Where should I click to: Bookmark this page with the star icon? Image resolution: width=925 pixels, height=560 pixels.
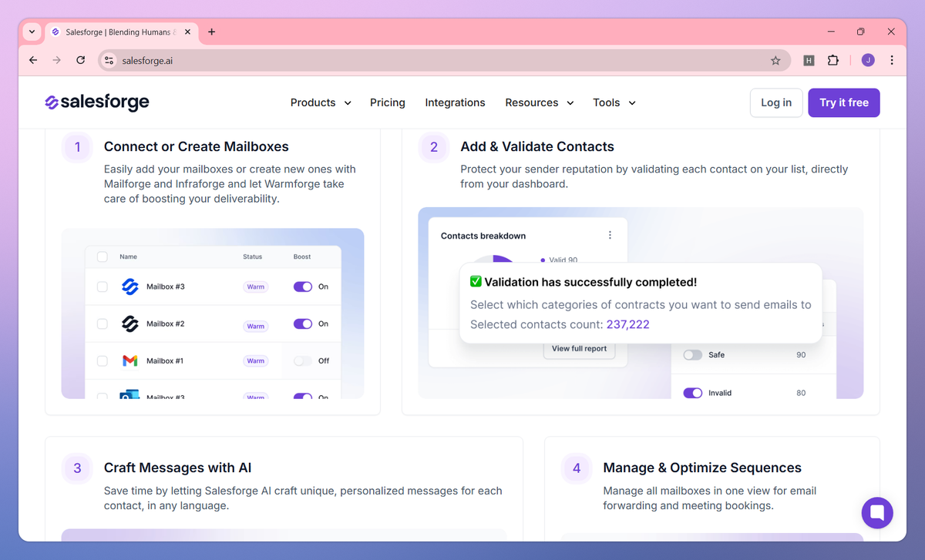775,60
